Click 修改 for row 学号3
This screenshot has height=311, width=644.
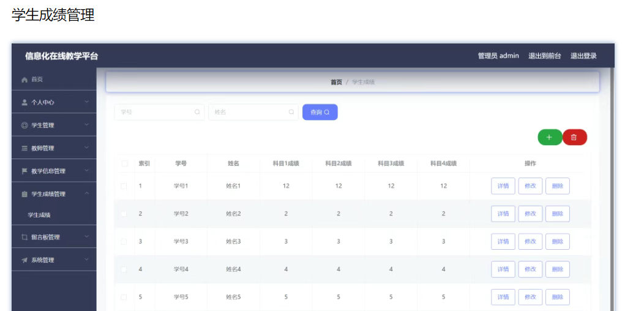(530, 242)
